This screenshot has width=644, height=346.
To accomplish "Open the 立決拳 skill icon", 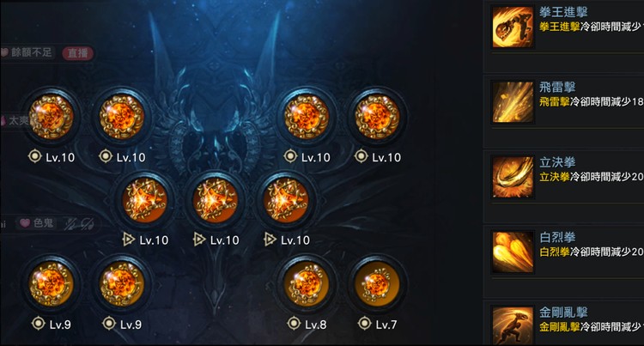I will point(512,177).
